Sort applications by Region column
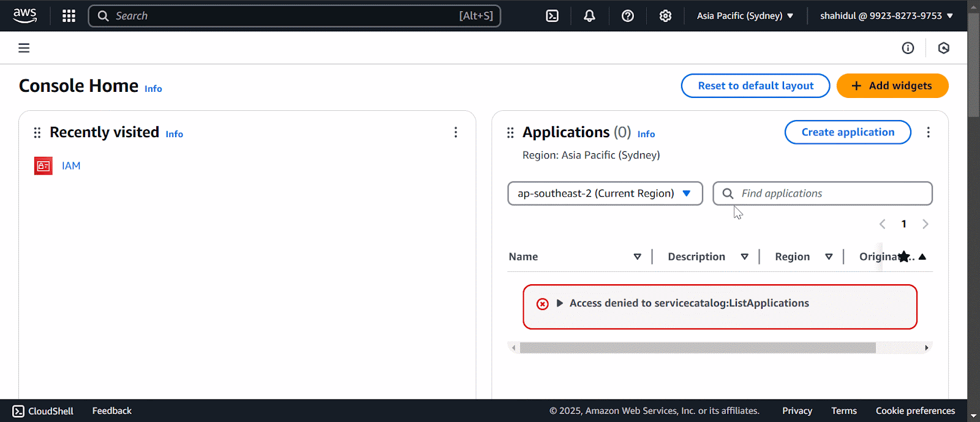 (x=829, y=257)
